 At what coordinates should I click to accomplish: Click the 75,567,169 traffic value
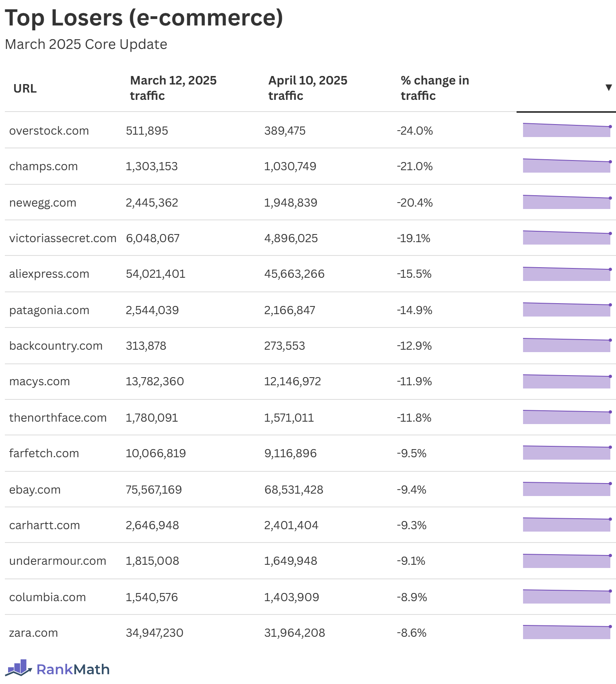[154, 490]
